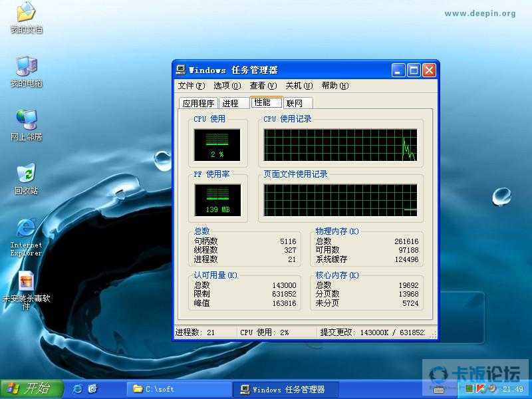Launch Internet Explorer from quick launch bar

tap(77, 389)
